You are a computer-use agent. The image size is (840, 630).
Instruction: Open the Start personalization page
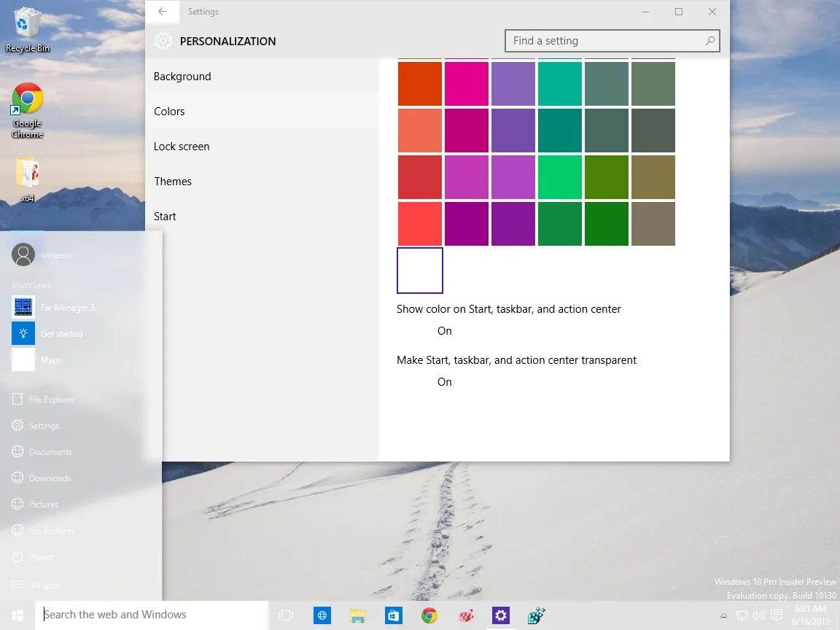click(x=262, y=216)
